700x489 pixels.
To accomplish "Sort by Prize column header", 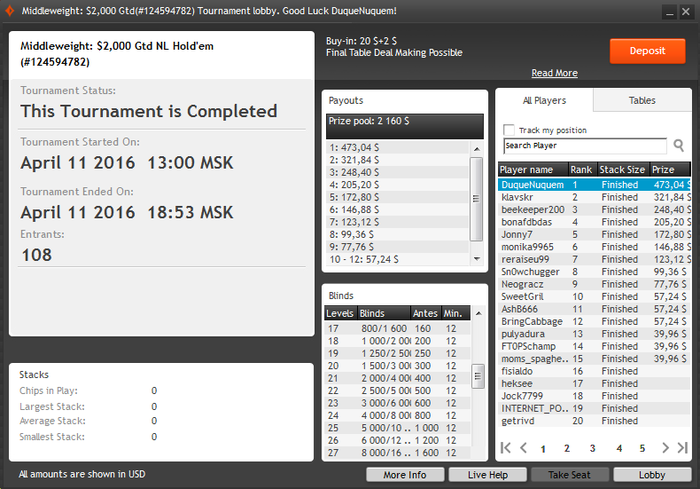I will 670,170.
